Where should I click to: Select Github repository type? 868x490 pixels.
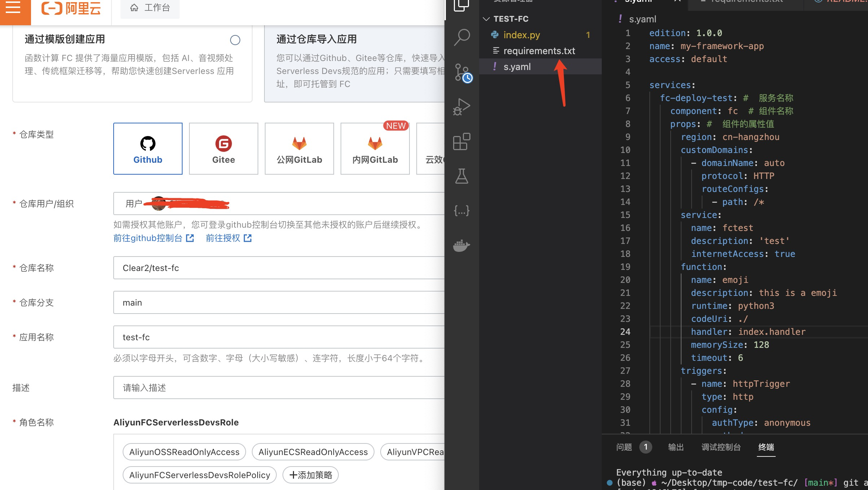pyautogui.click(x=148, y=149)
